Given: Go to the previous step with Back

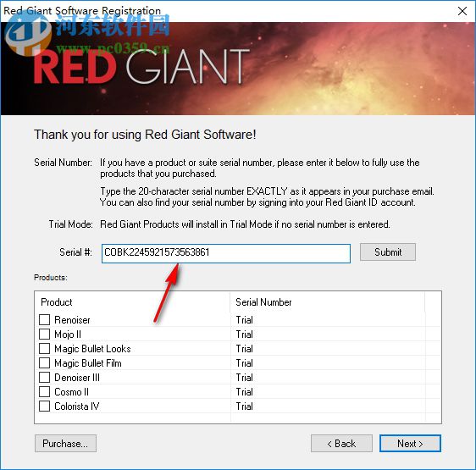Looking at the screenshot, I should click(x=341, y=444).
